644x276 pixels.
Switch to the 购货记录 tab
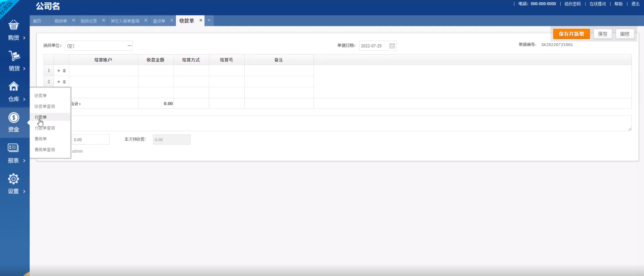[89, 21]
